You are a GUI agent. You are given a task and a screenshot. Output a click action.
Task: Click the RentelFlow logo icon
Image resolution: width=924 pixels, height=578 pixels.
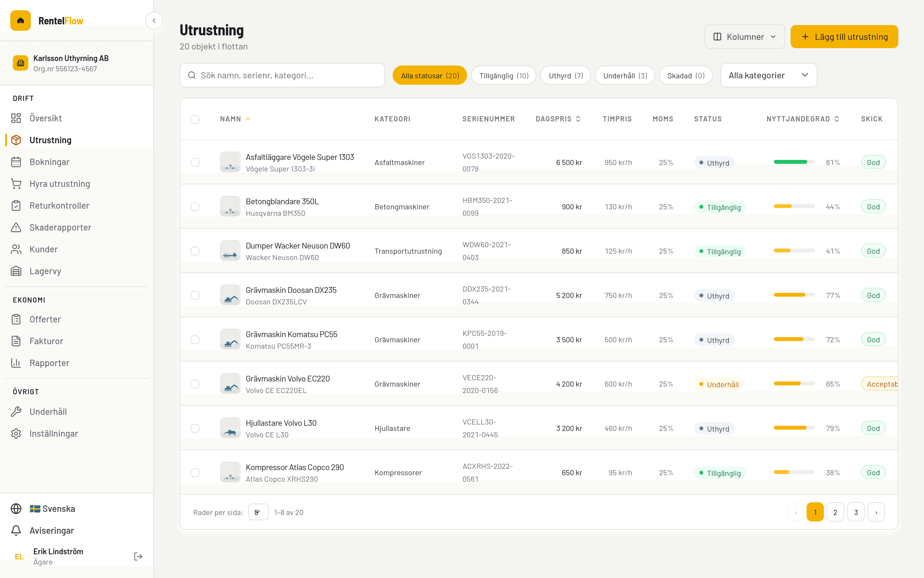tap(21, 21)
